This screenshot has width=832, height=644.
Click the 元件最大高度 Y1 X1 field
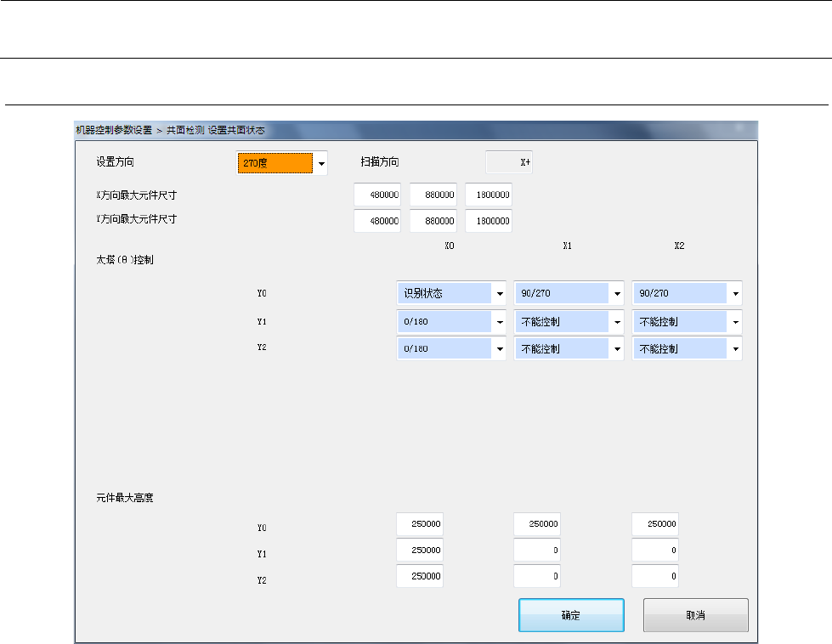click(537, 551)
